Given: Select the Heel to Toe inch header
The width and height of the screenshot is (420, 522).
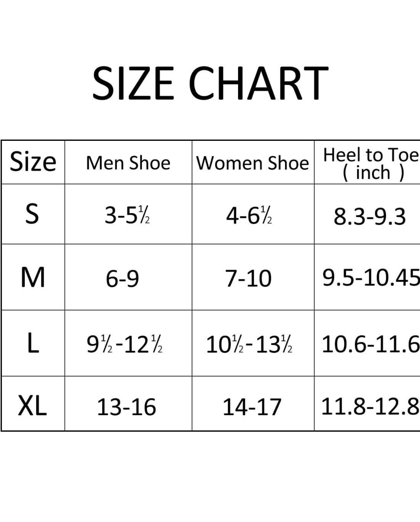Looking at the screenshot, I should [x=367, y=162].
